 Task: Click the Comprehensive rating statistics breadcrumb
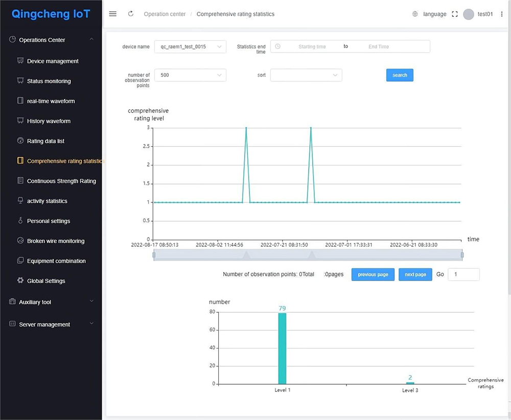[x=235, y=14]
